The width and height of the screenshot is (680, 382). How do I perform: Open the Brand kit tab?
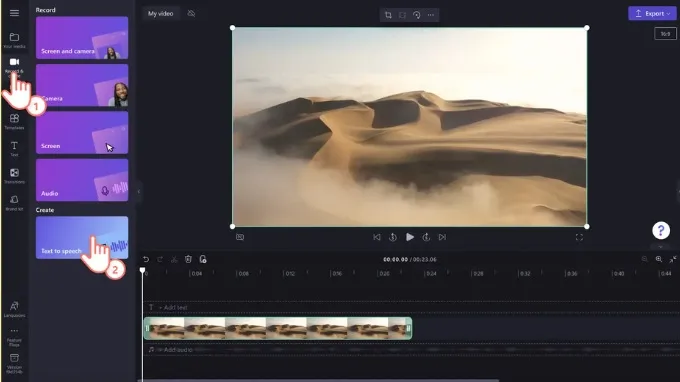tap(14, 203)
